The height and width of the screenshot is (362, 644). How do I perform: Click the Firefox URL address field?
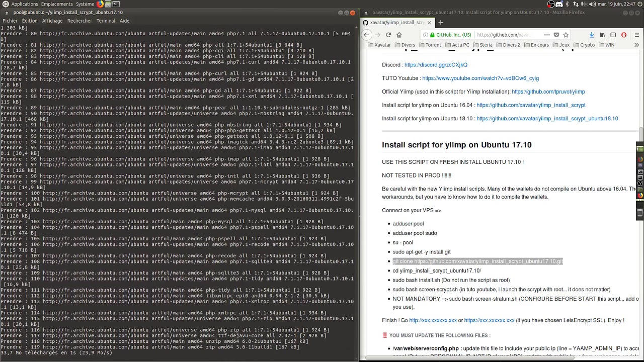(503, 35)
